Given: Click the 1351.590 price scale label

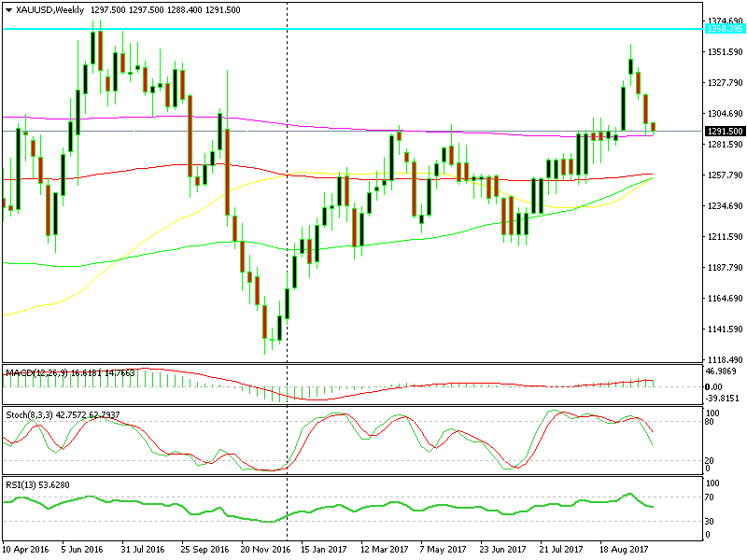Looking at the screenshot, I should coord(726,52).
